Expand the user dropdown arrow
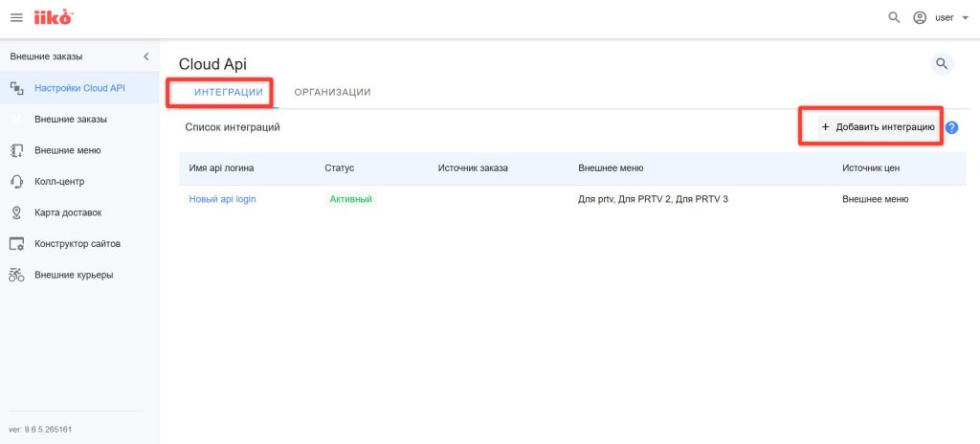980x444 pixels. tap(965, 18)
